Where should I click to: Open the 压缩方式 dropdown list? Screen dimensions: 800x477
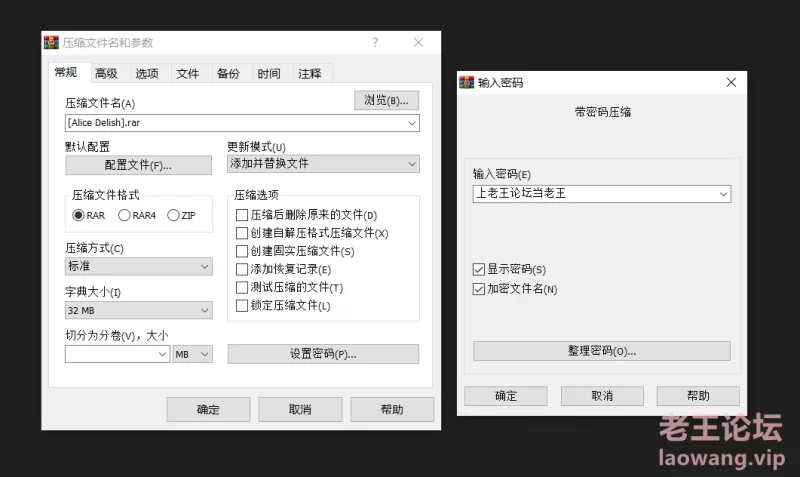pos(205,267)
